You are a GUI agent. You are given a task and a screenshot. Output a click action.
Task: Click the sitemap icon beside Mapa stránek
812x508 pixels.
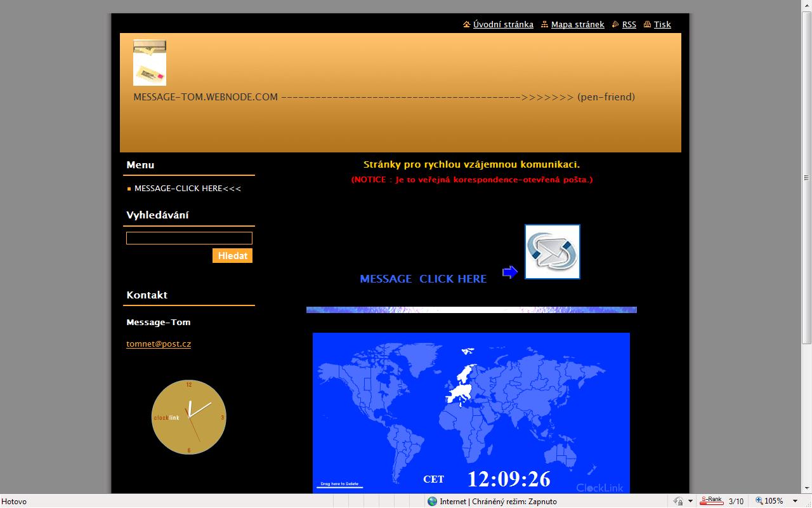point(544,25)
